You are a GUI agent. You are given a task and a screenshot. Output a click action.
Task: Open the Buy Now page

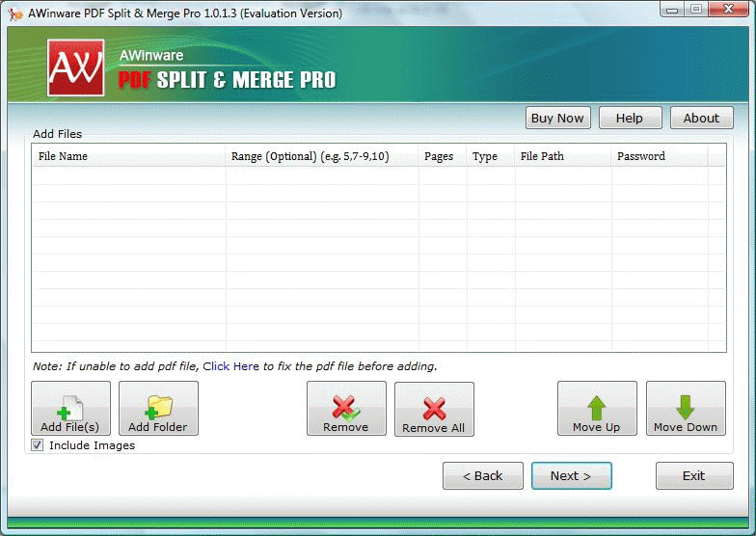[557, 118]
